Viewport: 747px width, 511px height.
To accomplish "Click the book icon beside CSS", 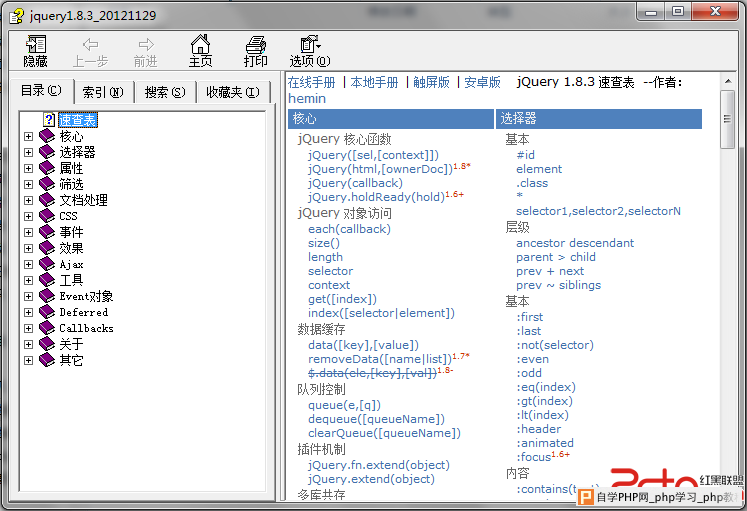I will pos(47,216).
